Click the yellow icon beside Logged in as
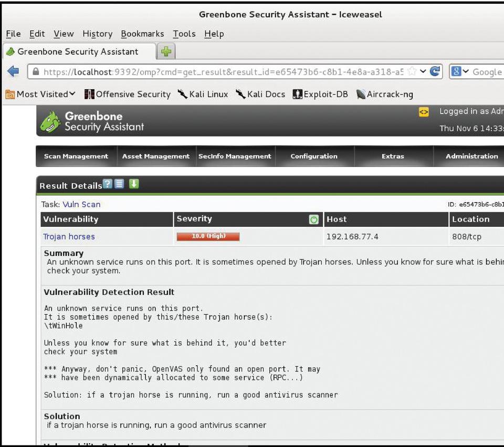The width and height of the screenshot is (504, 447). [x=424, y=112]
